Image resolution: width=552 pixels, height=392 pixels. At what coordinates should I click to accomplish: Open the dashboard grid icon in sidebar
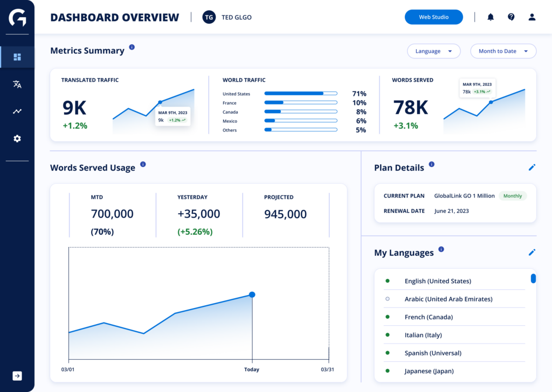(17, 57)
